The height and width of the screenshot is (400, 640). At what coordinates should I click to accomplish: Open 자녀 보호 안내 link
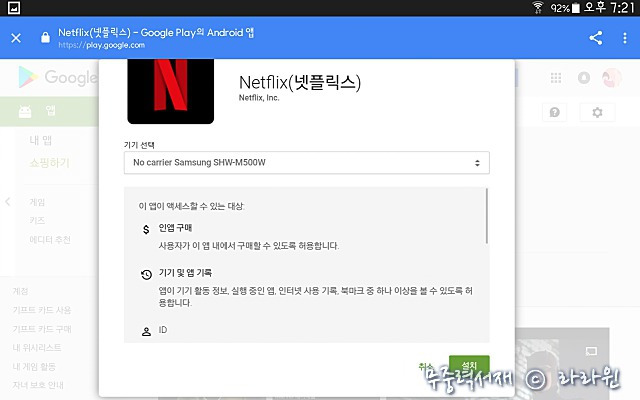pos(38,385)
